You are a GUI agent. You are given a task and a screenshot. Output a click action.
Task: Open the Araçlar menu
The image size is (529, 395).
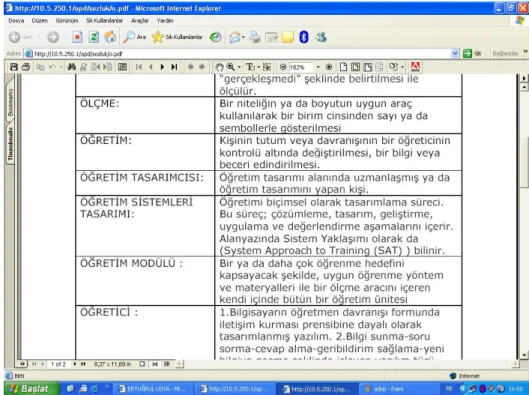tap(140, 21)
